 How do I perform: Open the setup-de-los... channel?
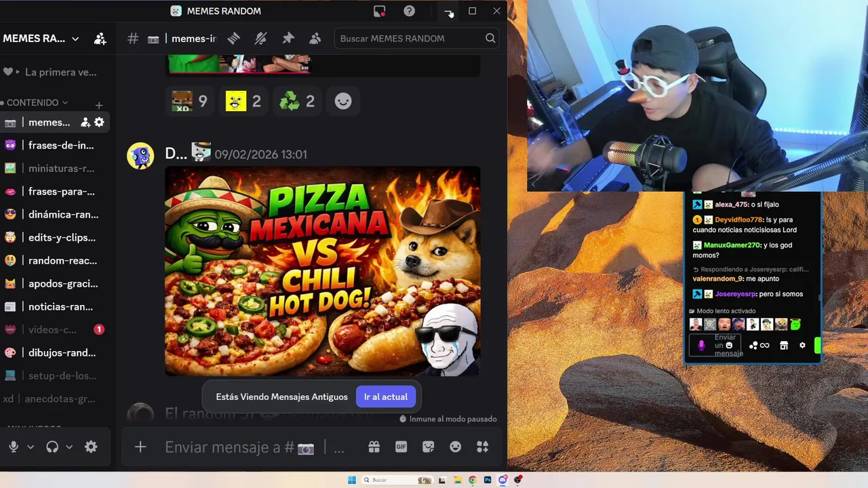[x=55, y=375]
